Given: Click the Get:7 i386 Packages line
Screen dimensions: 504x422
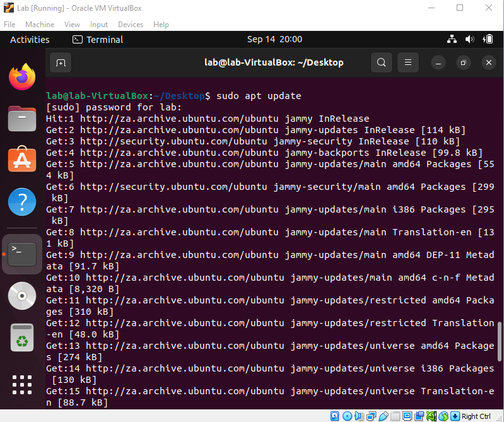Looking at the screenshot, I should (x=270, y=215).
